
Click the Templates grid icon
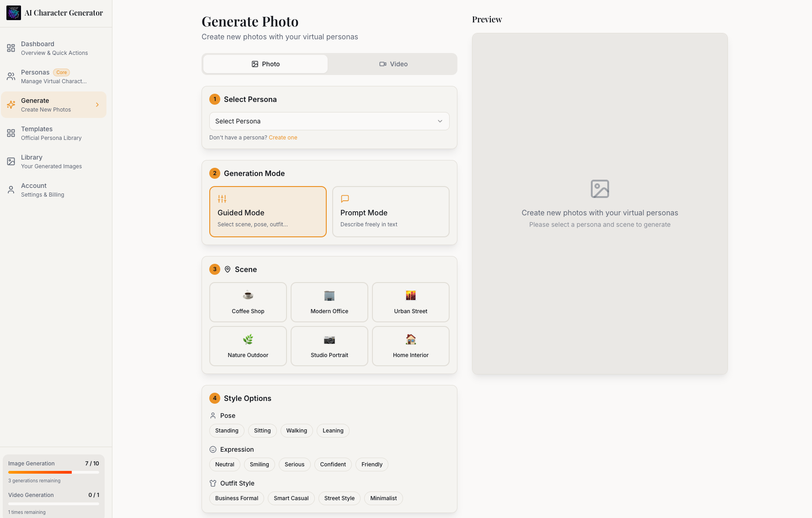(11, 133)
